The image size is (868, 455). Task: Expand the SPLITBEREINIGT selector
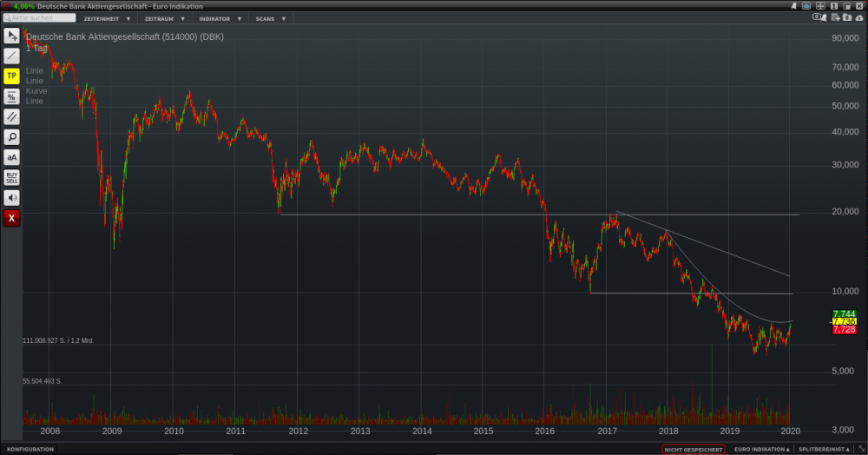click(823, 450)
